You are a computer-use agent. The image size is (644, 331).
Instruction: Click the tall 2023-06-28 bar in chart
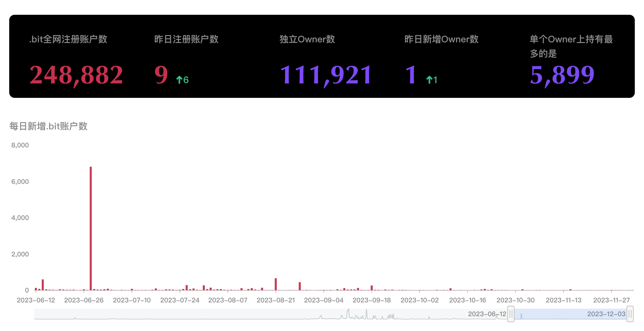[91, 229]
